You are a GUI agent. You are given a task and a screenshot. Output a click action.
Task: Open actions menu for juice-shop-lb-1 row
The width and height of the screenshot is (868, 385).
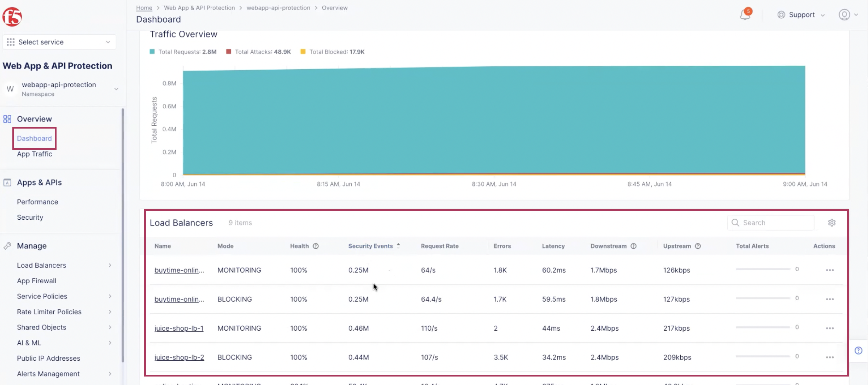coord(829,328)
